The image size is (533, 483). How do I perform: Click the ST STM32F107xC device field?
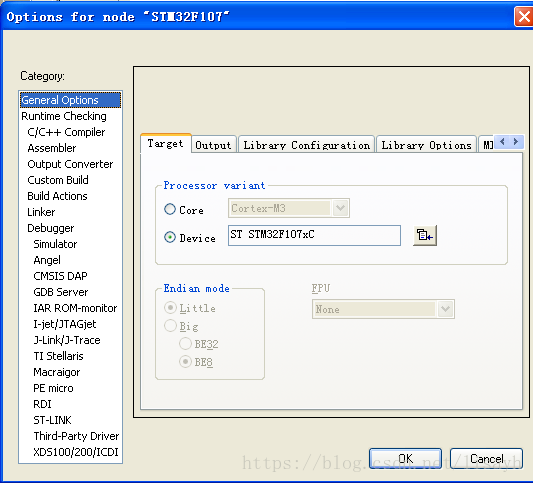[314, 235]
